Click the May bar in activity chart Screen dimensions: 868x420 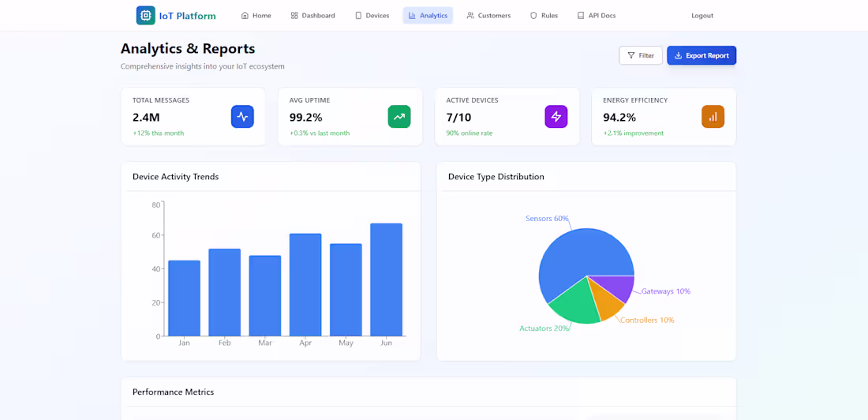coord(346,290)
